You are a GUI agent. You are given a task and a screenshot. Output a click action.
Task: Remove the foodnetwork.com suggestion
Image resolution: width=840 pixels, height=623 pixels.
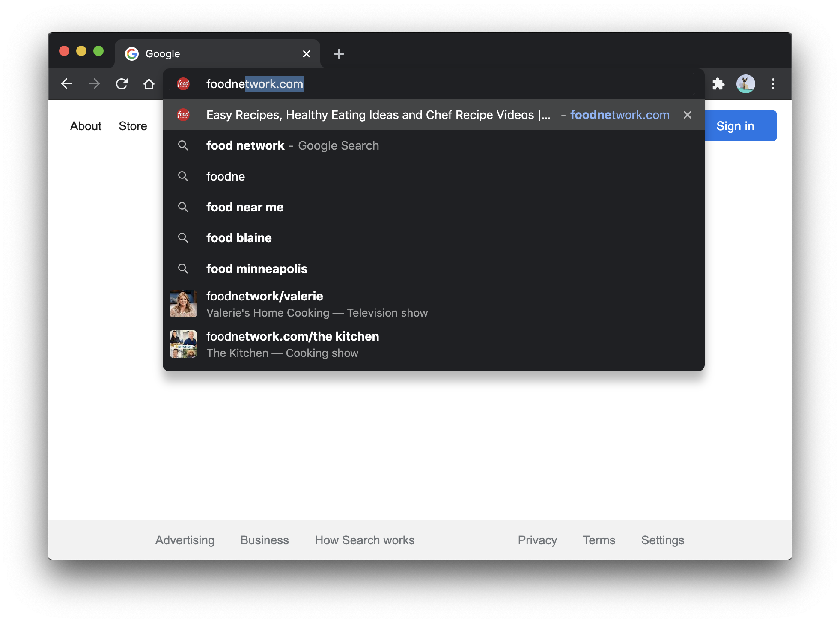point(688,115)
